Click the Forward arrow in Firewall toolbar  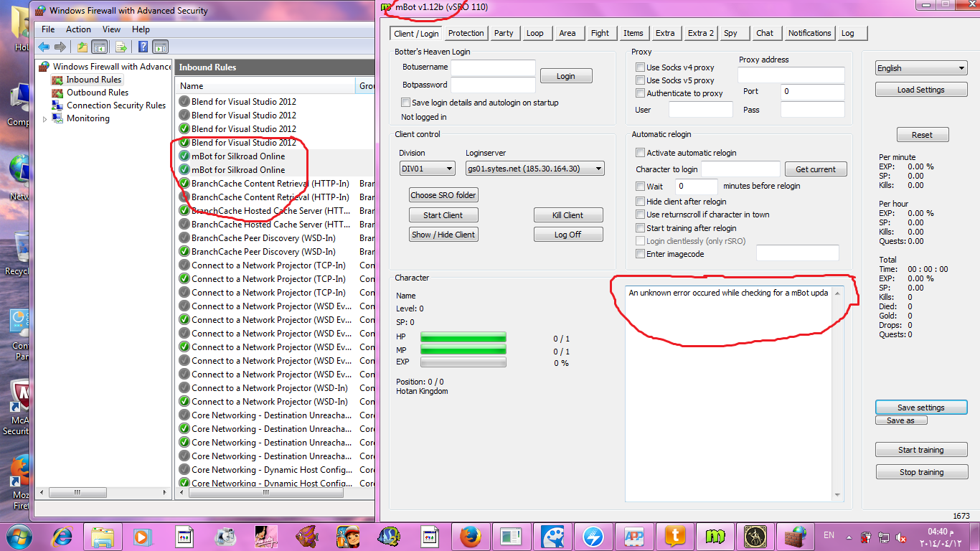60,47
